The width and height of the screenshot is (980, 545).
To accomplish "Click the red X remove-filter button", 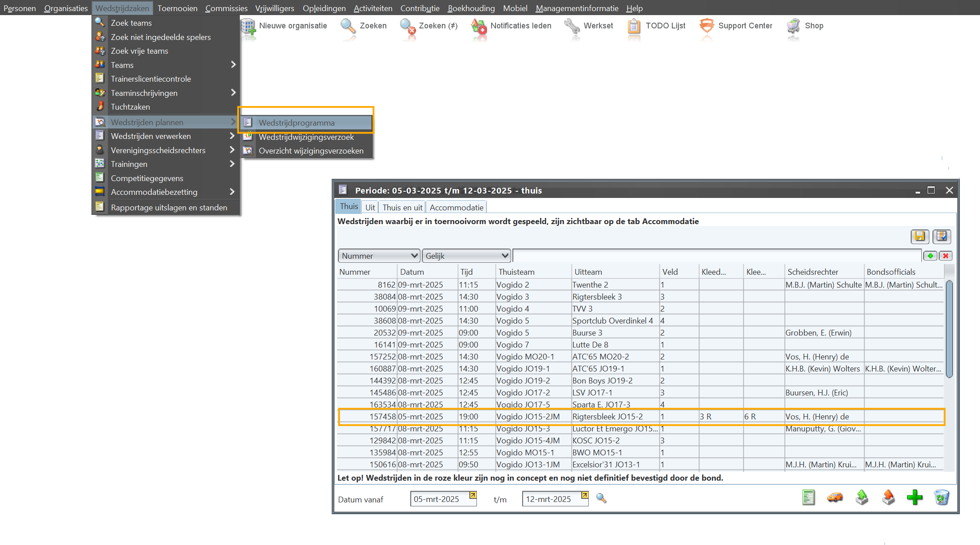I will (946, 256).
